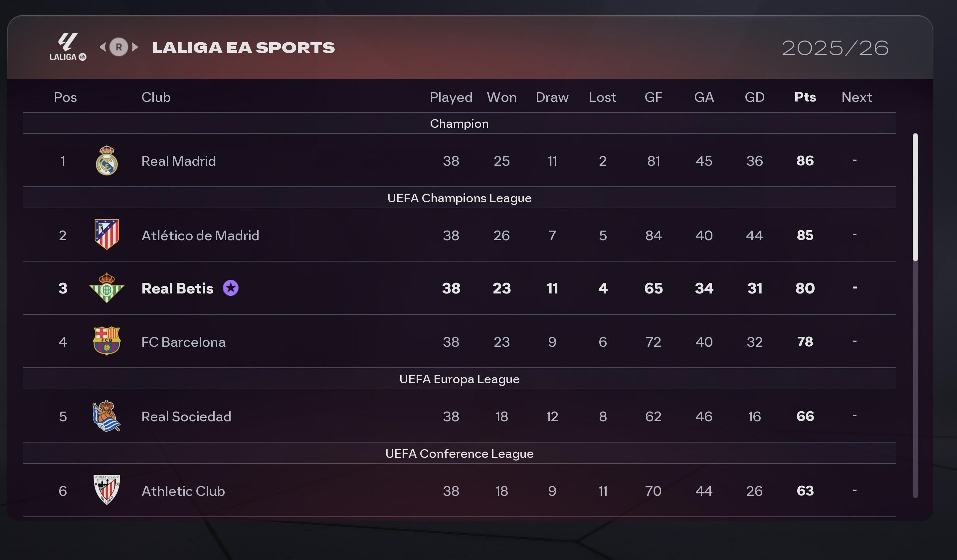Click the Played column header
The image size is (957, 560).
(x=451, y=97)
